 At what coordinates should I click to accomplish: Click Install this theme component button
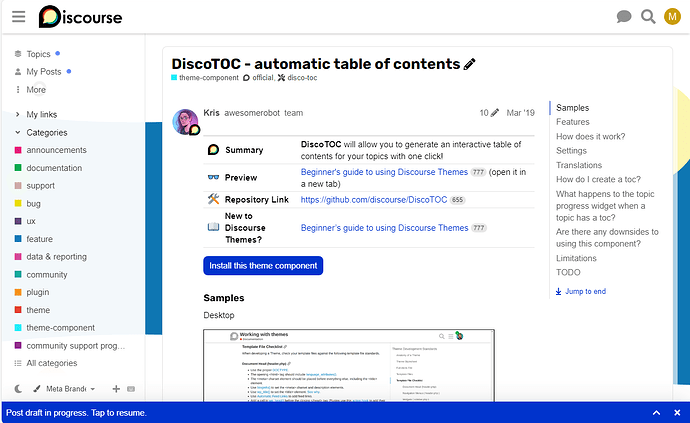coord(263,265)
